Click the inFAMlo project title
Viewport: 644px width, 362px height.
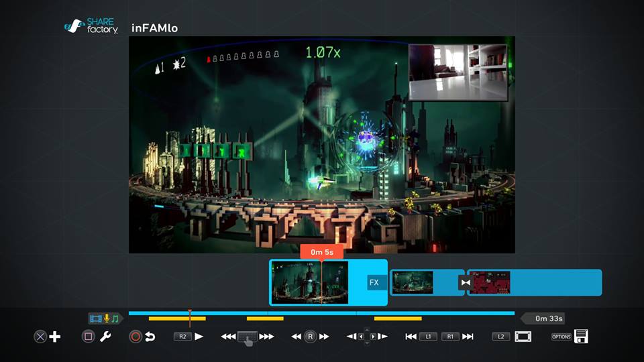point(154,28)
